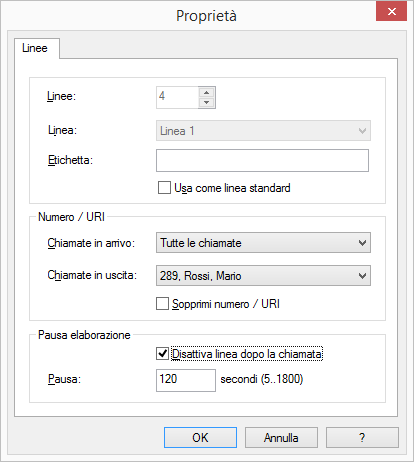Click the Linee number field showing 4
The width and height of the screenshot is (414, 462).
pyautogui.click(x=177, y=97)
